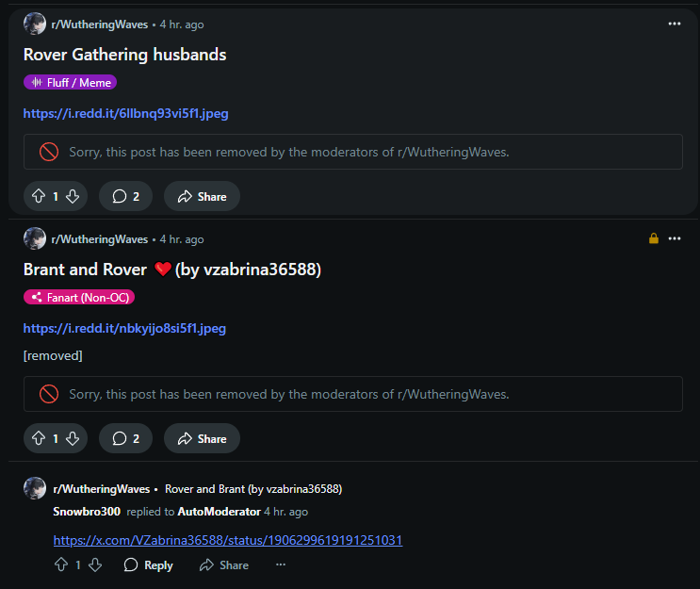Downvote the Rover Gathering husbands post
The width and height of the screenshot is (700, 589).
(73, 196)
